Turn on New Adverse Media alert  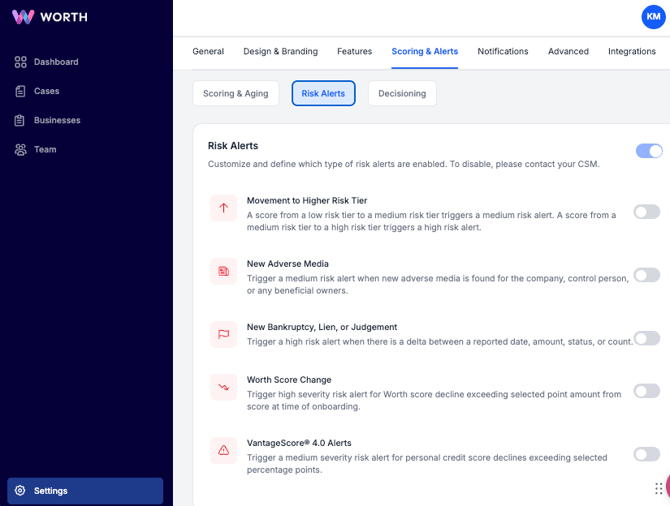(x=646, y=275)
